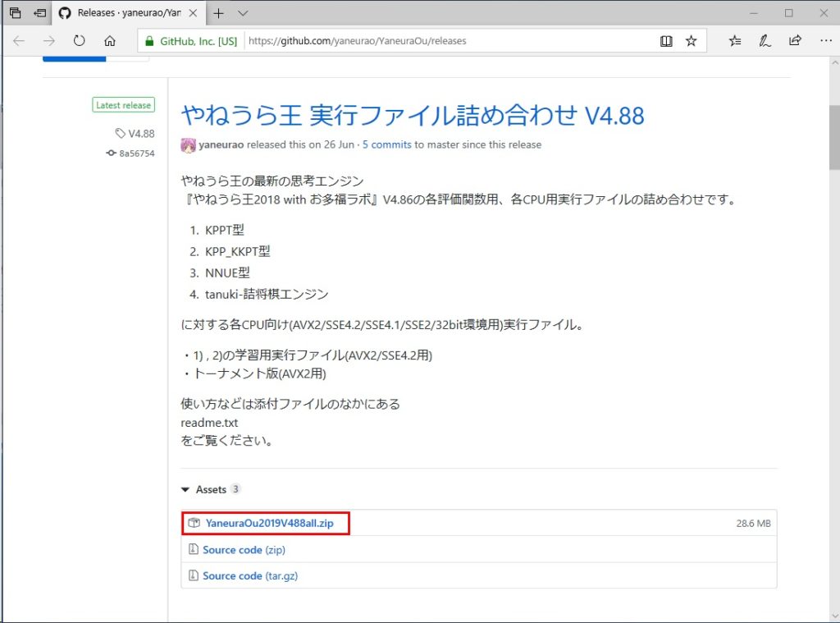This screenshot has width=840, height=623.
Task: Click the file icon beside Source code (zip)
Action: [x=194, y=550]
